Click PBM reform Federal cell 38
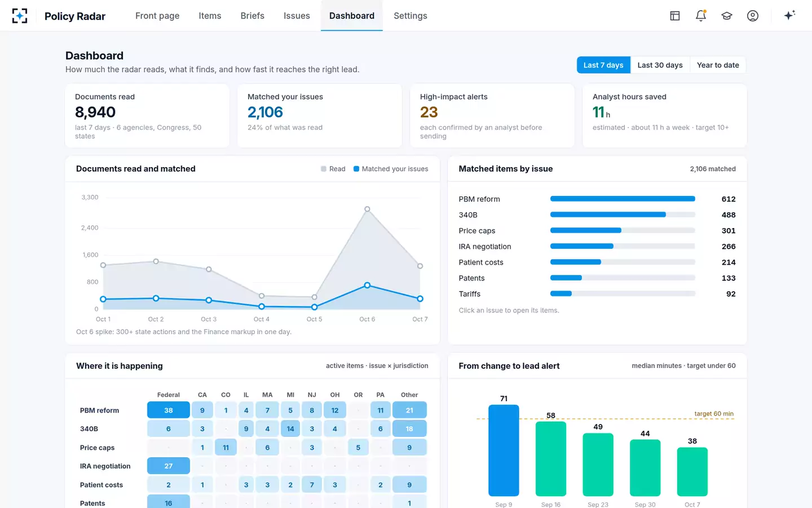 [169, 410]
